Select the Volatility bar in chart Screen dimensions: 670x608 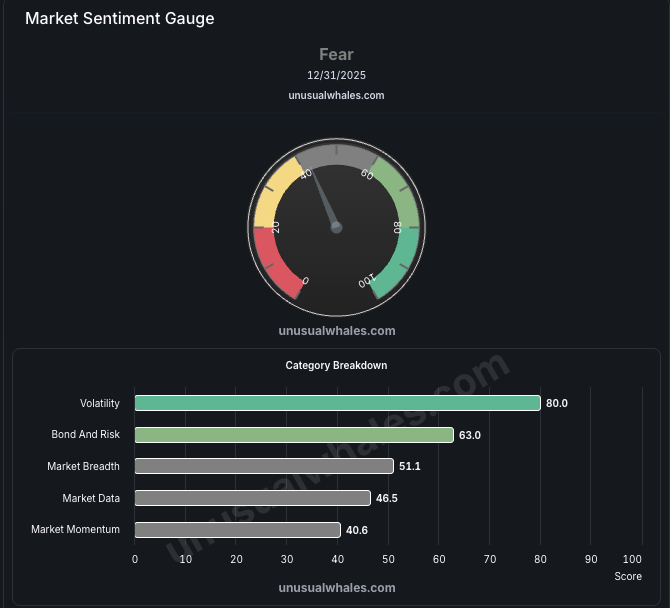[337, 403]
